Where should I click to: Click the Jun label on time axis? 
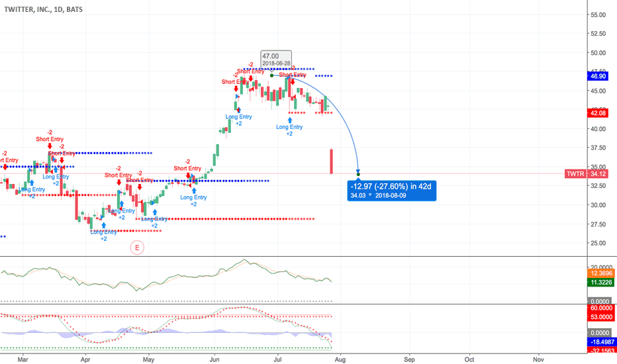[x=214, y=359]
